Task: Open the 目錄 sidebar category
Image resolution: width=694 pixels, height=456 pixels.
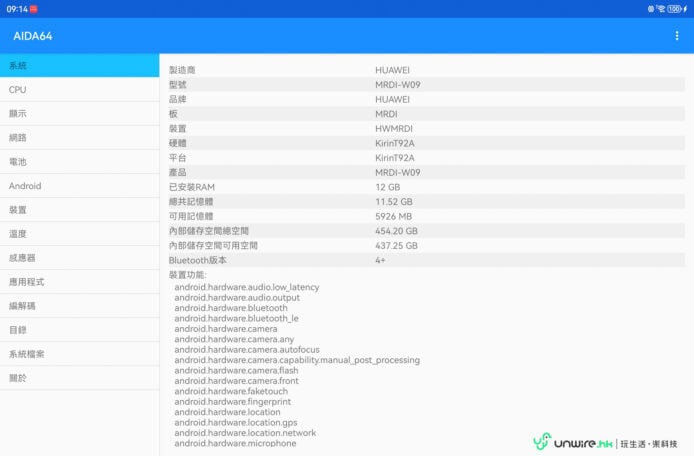Action: point(80,330)
